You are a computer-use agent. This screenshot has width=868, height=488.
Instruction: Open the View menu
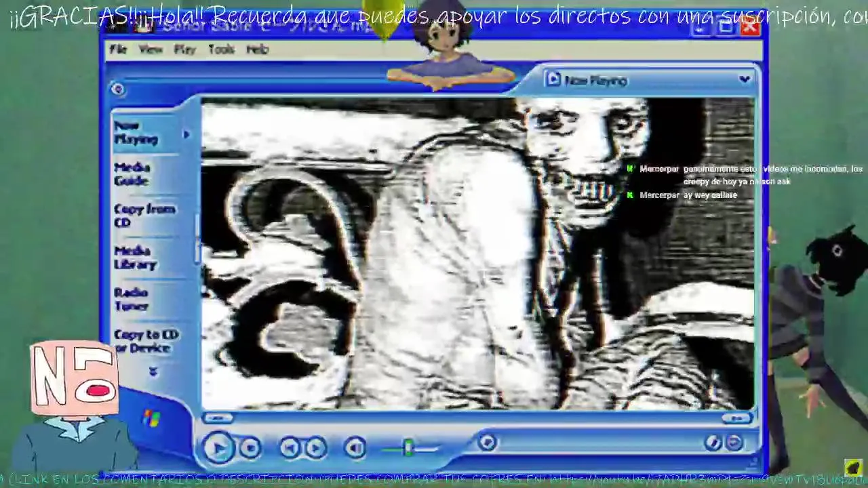pos(151,49)
